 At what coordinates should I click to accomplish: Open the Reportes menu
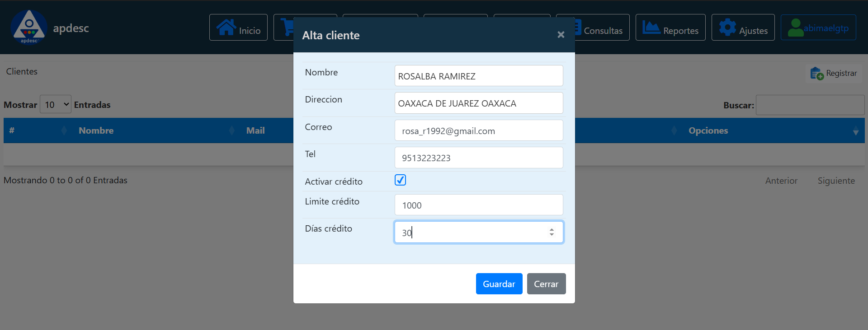tap(670, 28)
